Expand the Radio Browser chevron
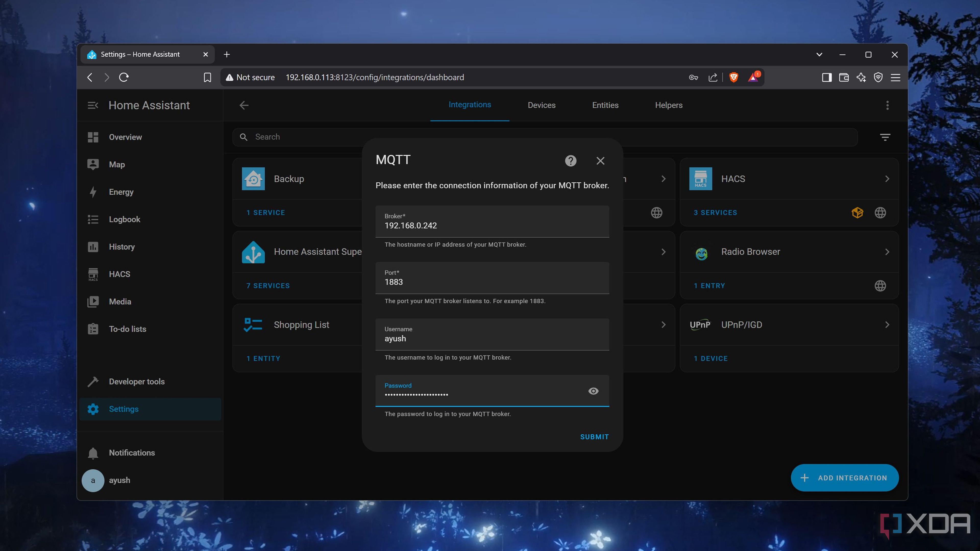The image size is (980, 551). point(887,252)
